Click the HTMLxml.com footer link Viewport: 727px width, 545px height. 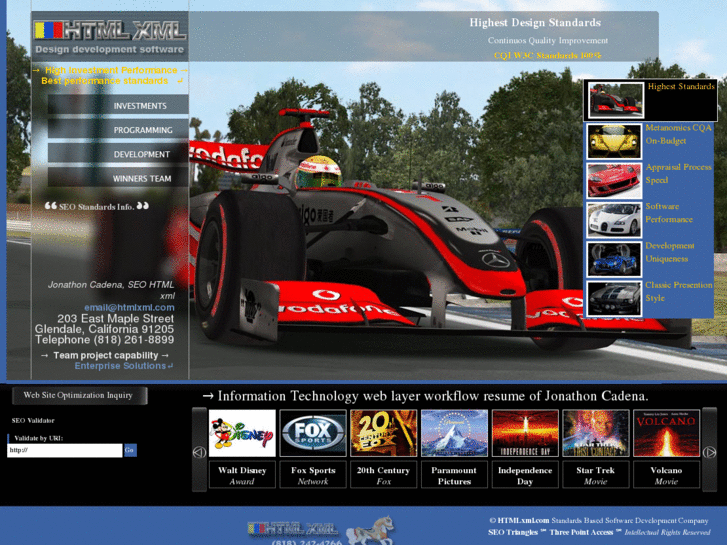click(523, 520)
